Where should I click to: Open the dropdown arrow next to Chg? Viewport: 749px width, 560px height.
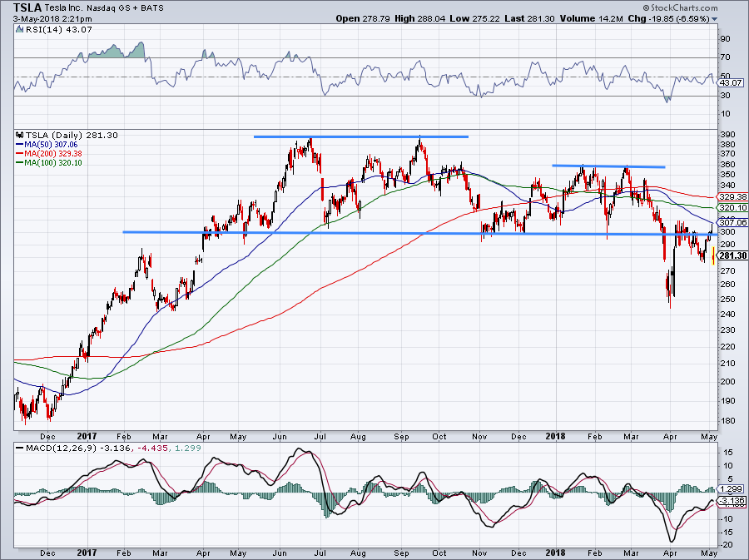coord(715,19)
